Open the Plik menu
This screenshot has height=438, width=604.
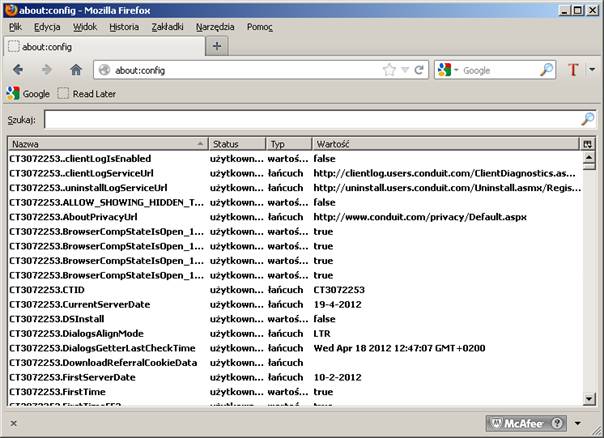pyautogui.click(x=15, y=27)
